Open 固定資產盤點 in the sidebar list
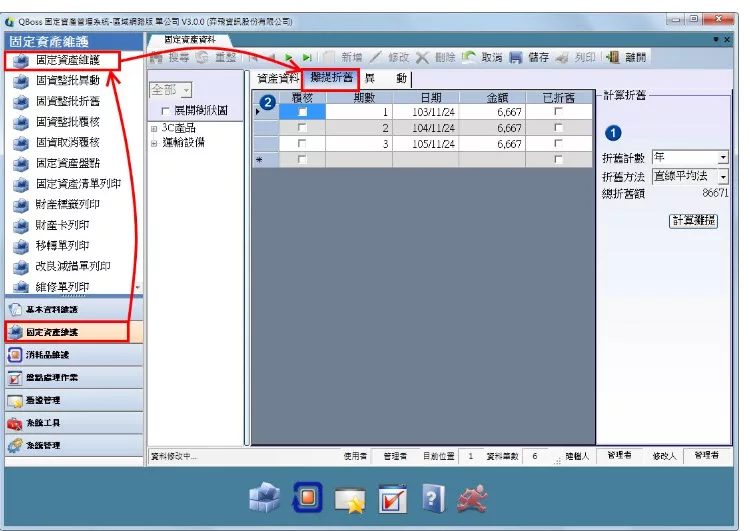This screenshot has height=531, width=750. tap(69, 163)
